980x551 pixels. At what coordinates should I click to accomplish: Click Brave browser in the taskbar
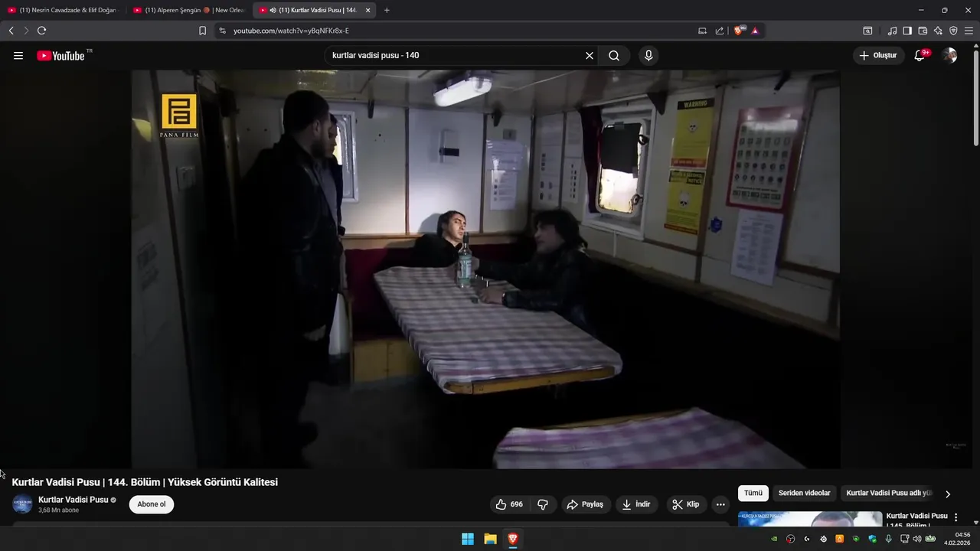512,539
